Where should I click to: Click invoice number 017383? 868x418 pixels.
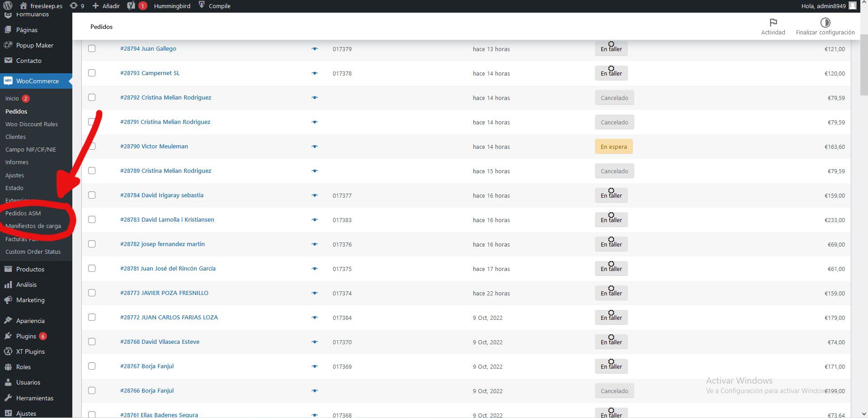342,220
